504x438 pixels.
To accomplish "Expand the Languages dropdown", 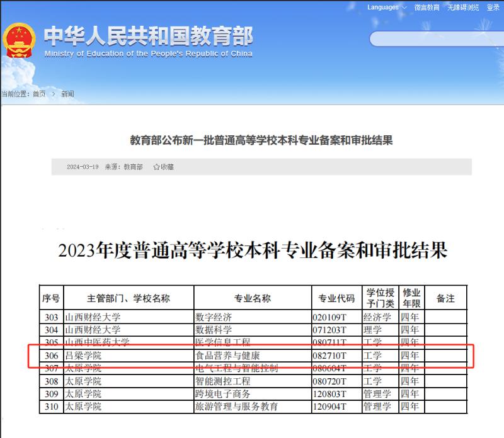I will [x=386, y=8].
